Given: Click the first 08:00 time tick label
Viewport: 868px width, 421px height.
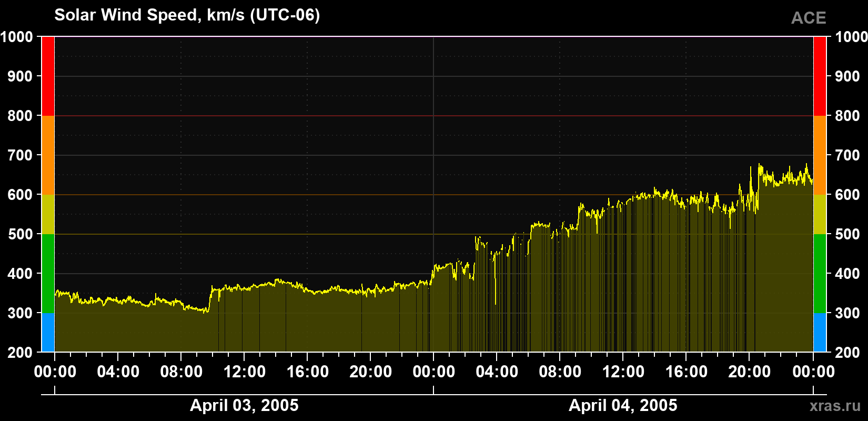Looking at the screenshot, I should pos(181,372).
